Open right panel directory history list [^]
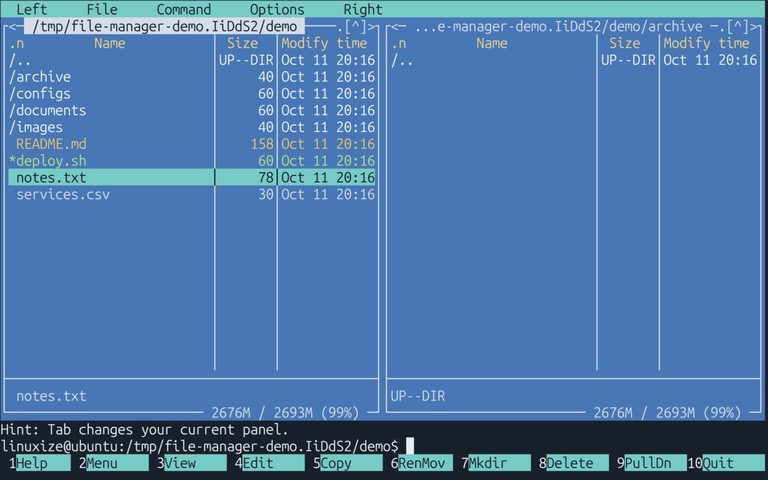This screenshot has width=768, height=480. [738, 26]
